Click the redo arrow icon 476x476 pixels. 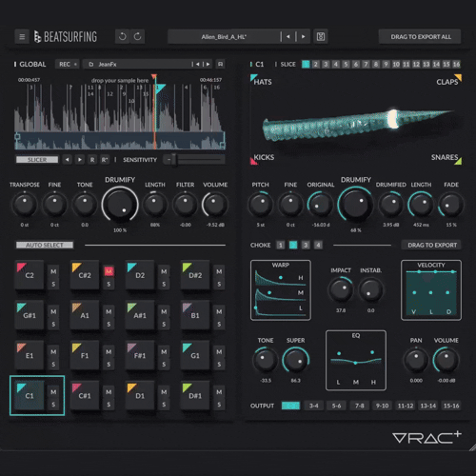[x=137, y=37]
